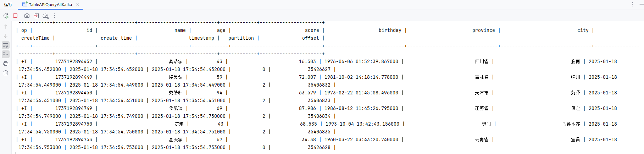Click the exit/restore layout icon
This screenshot has height=154, width=644.
tap(36, 16)
